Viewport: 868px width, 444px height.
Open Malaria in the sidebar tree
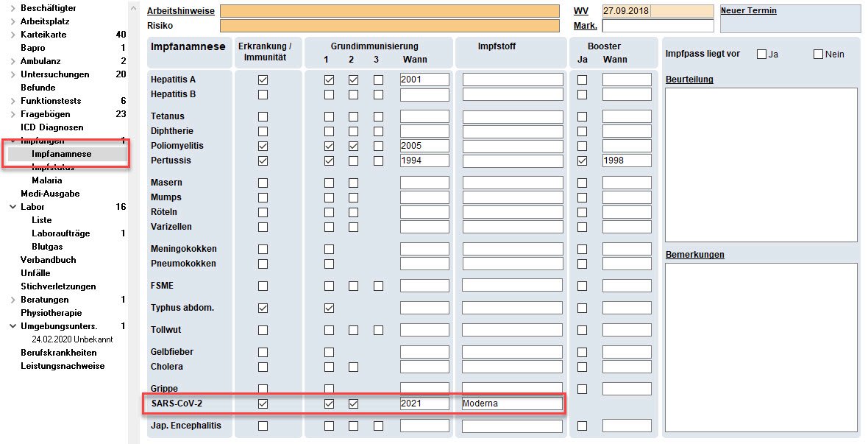click(46, 180)
